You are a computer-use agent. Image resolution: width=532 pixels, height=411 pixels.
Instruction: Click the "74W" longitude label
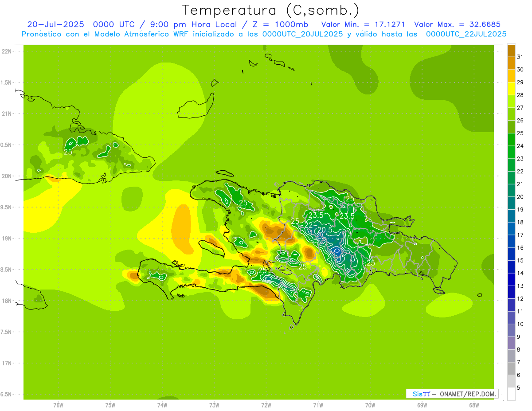(x=162, y=405)
